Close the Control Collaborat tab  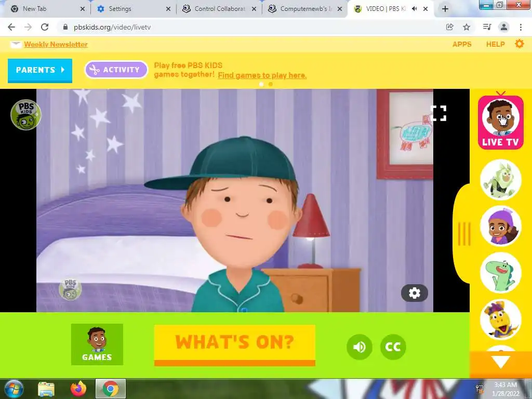254,9
